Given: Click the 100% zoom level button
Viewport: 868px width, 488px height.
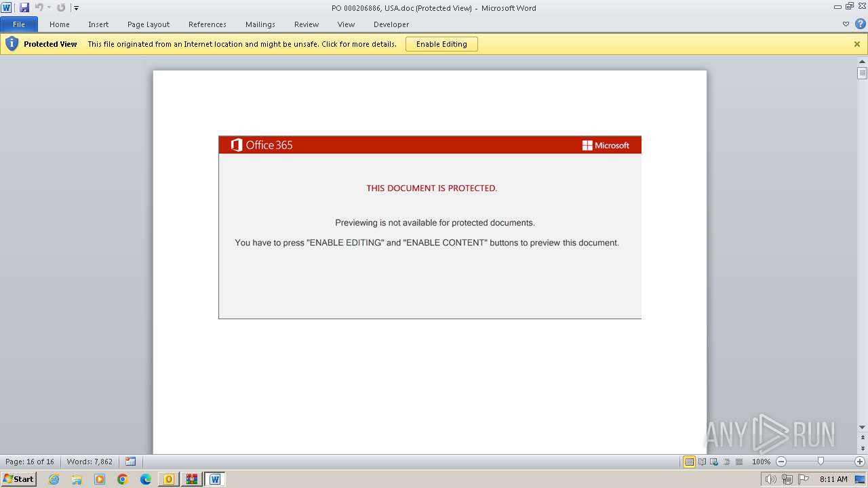Looking at the screenshot, I should click(761, 462).
